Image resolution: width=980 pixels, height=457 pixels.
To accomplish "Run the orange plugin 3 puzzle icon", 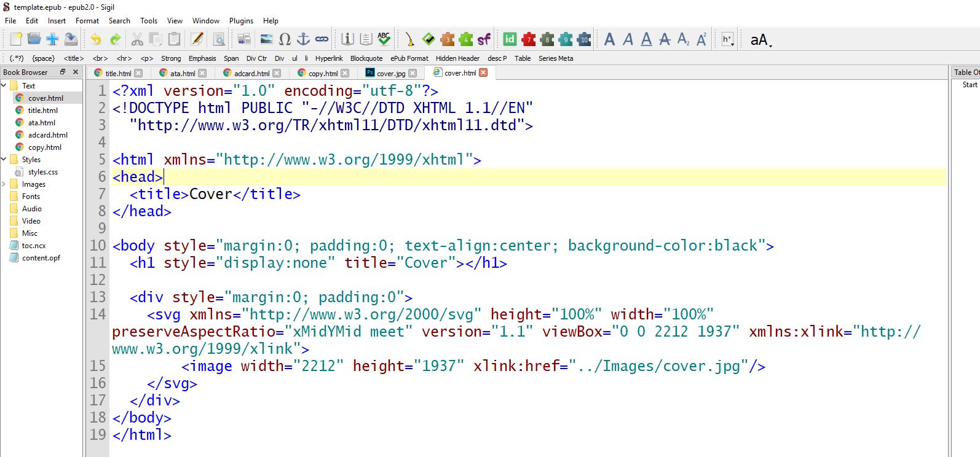I will 448,39.
